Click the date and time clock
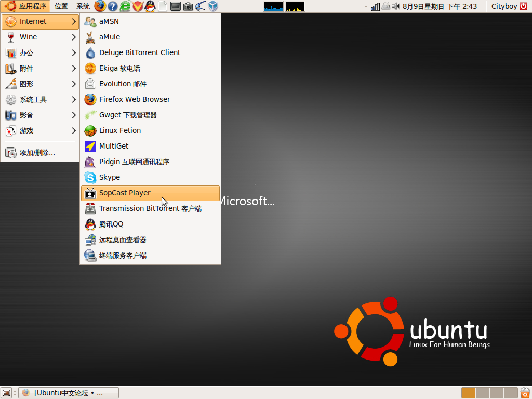The width and height of the screenshot is (532, 399). point(440,6)
